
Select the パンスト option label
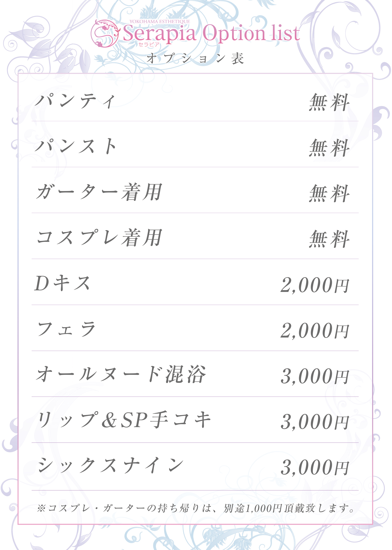click(x=76, y=146)
